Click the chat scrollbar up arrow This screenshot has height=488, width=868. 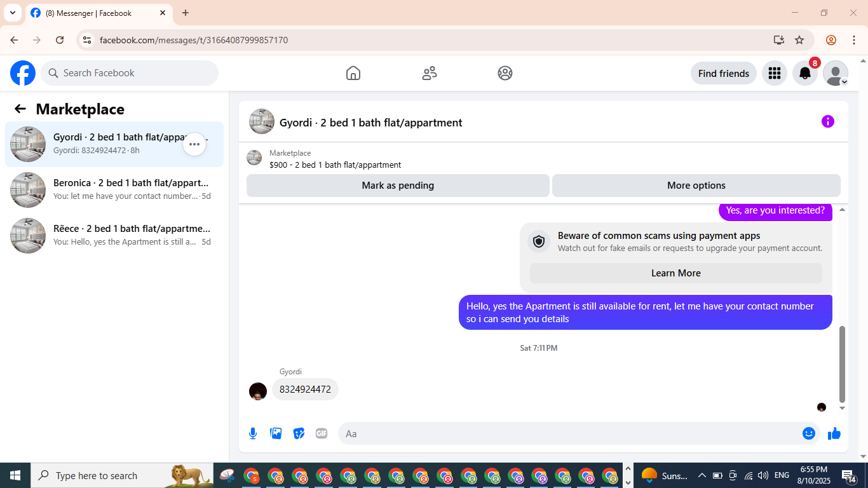click(x=843, y=210)
